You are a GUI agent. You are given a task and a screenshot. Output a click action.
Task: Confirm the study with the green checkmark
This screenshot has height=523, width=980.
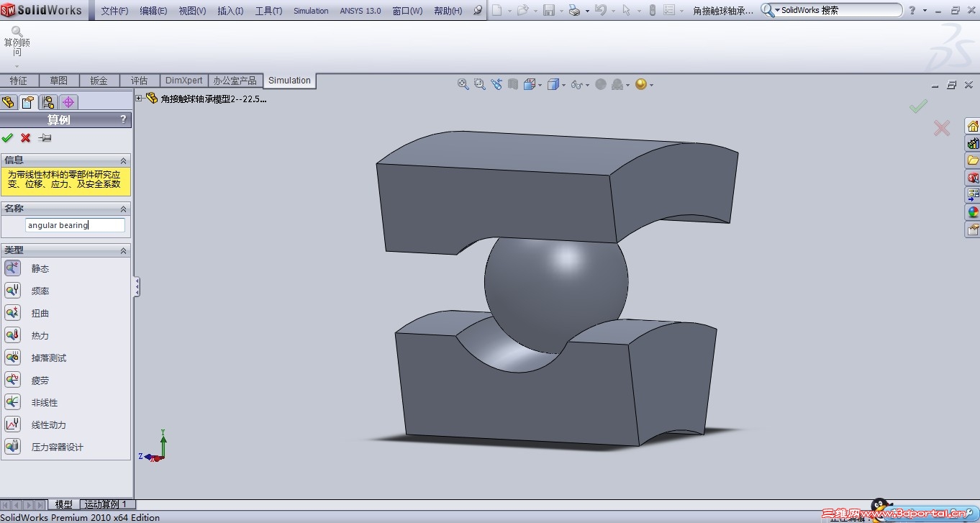pos(7,137)
